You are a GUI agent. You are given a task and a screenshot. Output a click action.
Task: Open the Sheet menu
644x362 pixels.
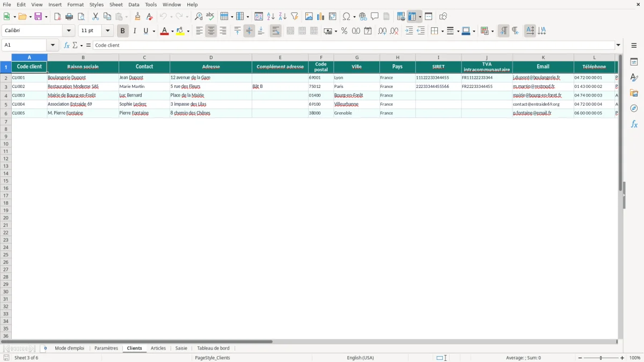[116, 4]
